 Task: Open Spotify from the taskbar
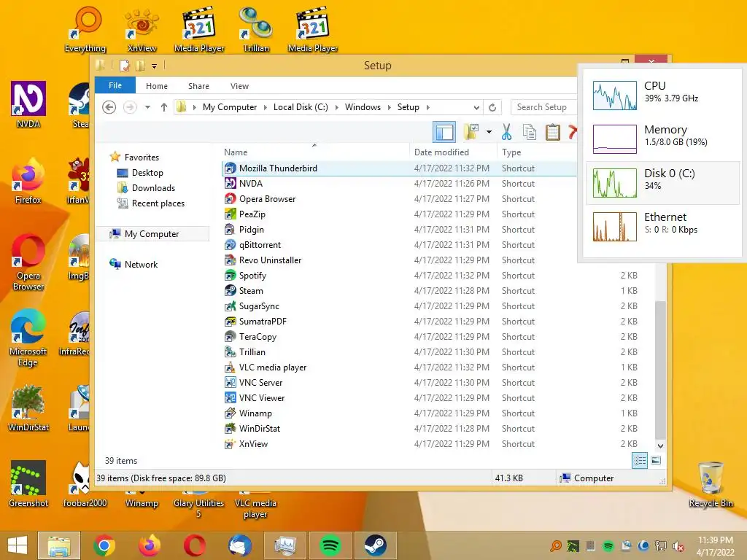tap(330, 545)
